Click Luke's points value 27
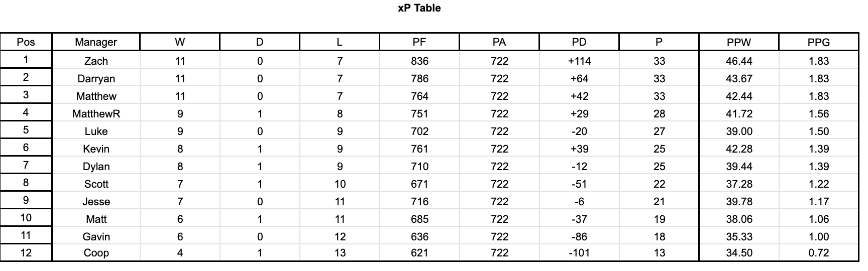The width and height of the screenshot is (868, 271). 659,131
